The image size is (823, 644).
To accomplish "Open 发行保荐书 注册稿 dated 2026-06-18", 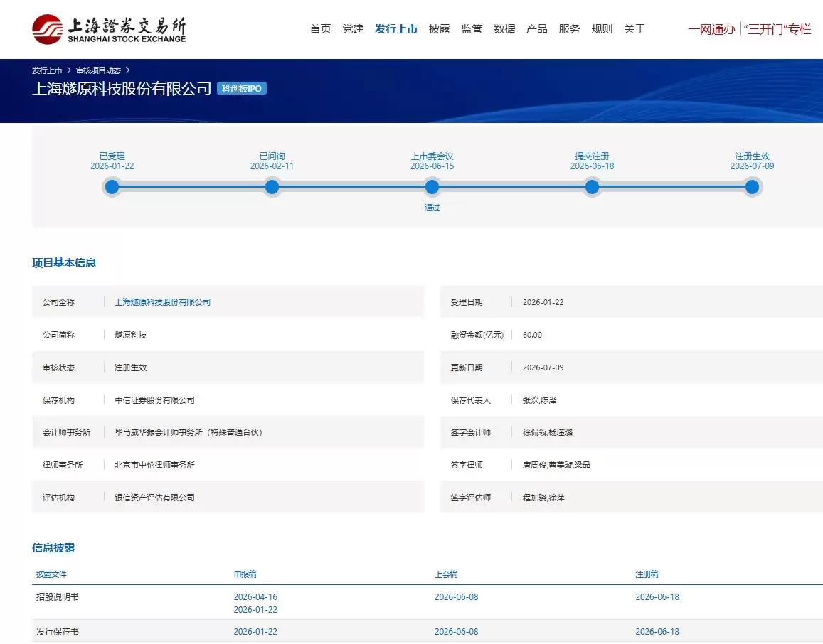I will coord(658,632).
